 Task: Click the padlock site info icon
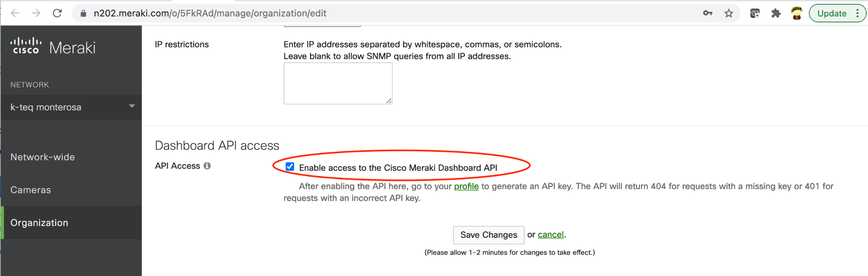point(83,14)
